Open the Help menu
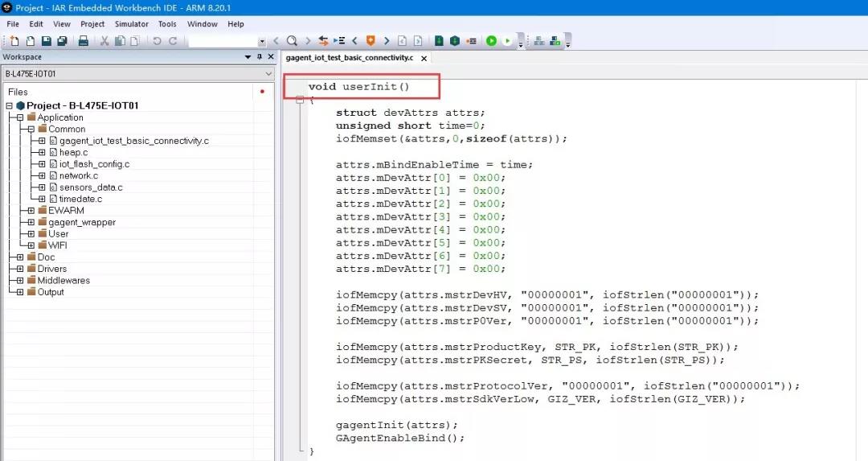This screenshot has width=868, height=461. tap(235, 24)
